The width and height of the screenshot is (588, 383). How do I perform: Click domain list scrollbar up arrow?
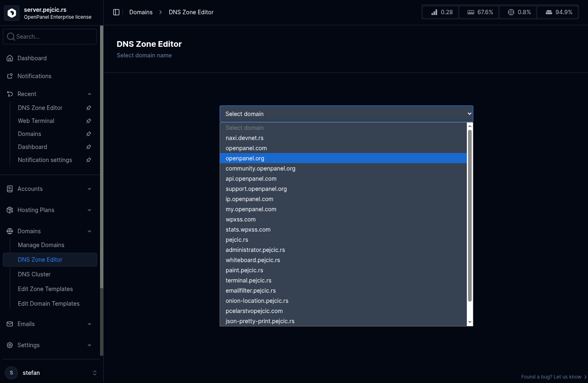click(x=470, y=126)
